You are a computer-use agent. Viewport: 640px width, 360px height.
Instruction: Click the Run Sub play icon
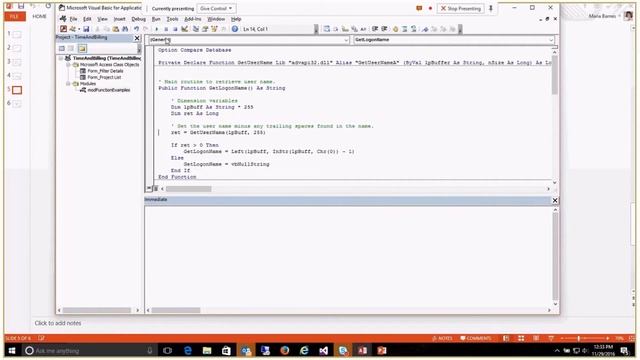pyautogui.click(x=156, y=29)
